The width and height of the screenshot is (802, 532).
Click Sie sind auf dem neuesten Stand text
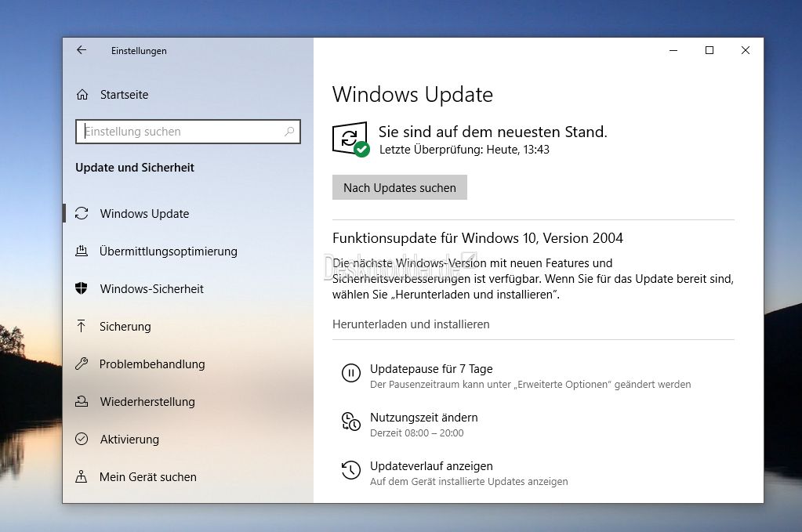pos(492,132)
